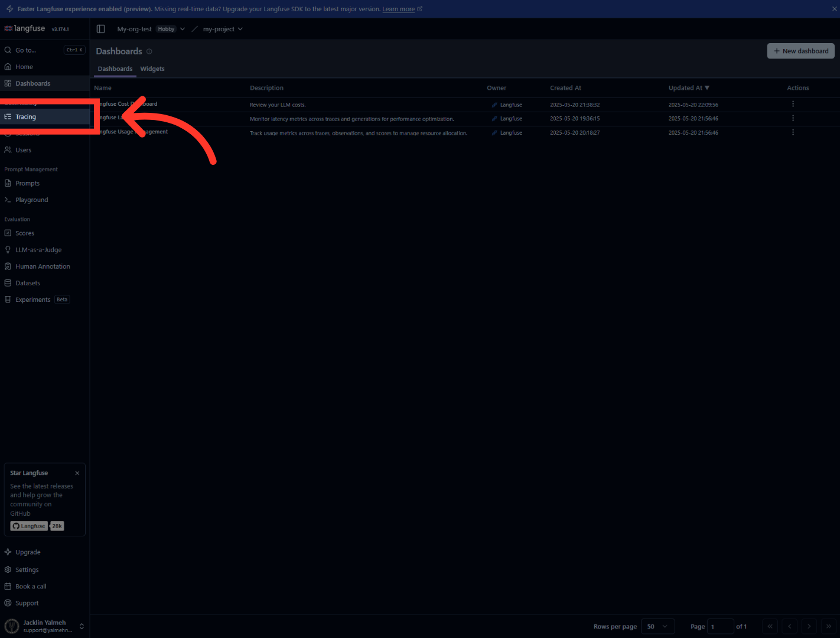840x638 pixels.
Task: Open Experiments beta page
Action: pyautogui.click(x=45, y=300)
